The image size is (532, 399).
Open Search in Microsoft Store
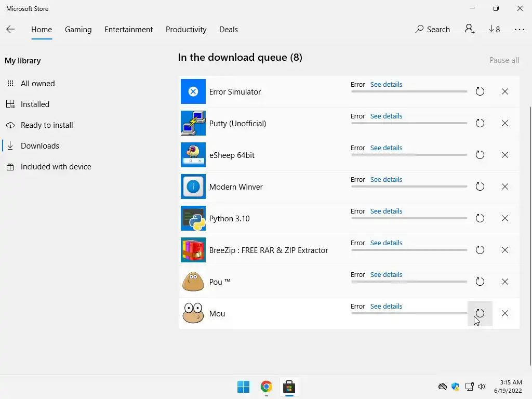pos(432,30)
